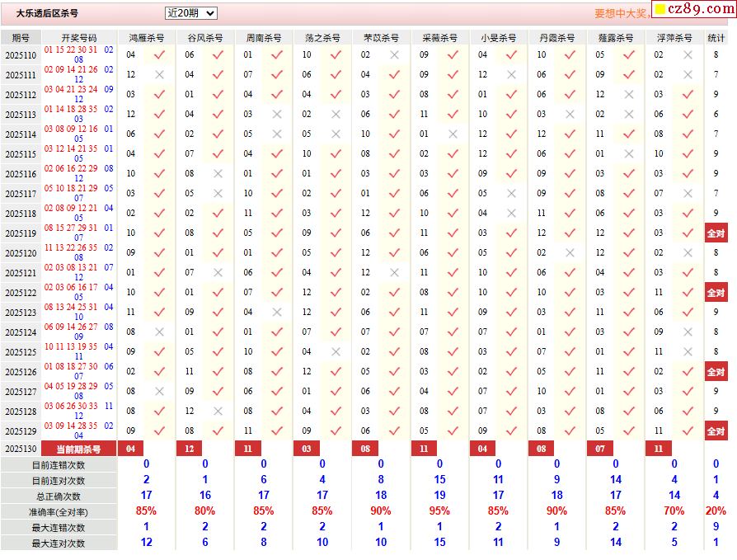Click the 谷风杀号 check mark in row 2025110
Image resolution: width=737 pixels, height=560 pixels.
click(x=218, y=54)
